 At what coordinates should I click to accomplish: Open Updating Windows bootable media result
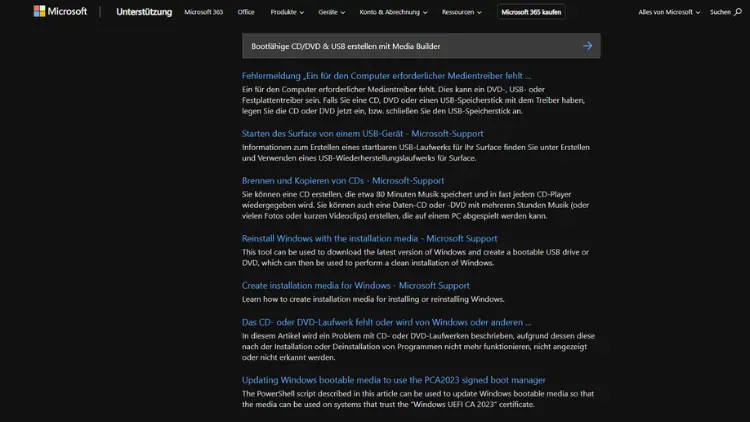[393, 380]
